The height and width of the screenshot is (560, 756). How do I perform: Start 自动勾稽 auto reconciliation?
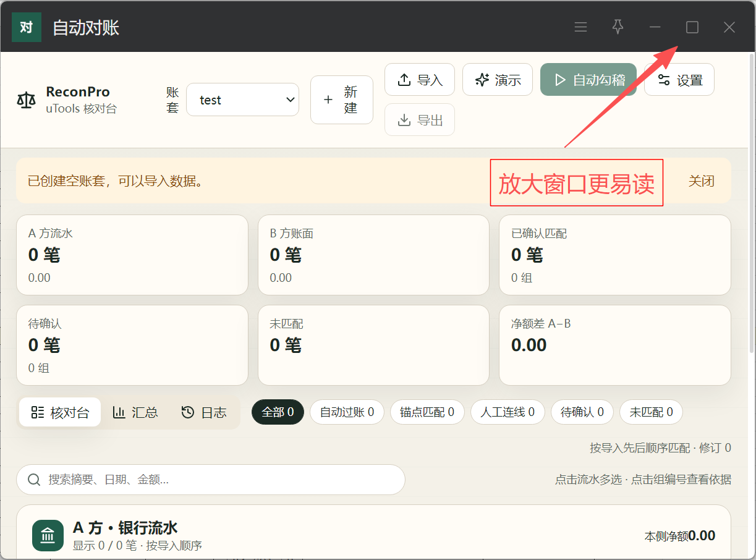point(588,80)
